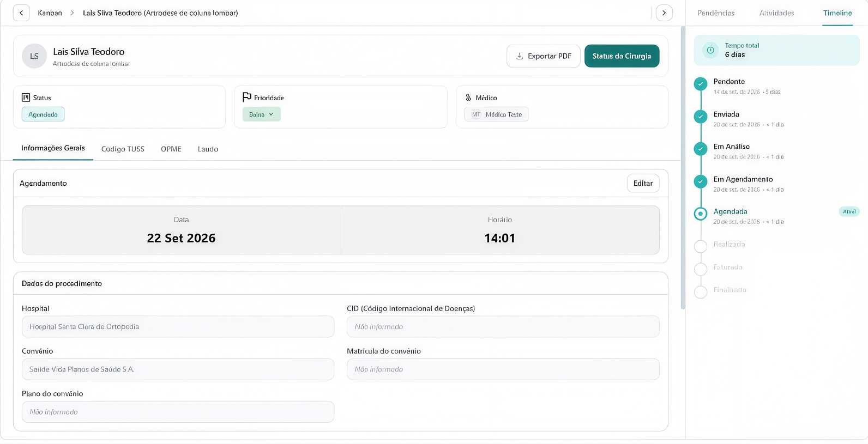Click the Prioridade flag icon
Screen dimensions: 868x444
(247, 97)
